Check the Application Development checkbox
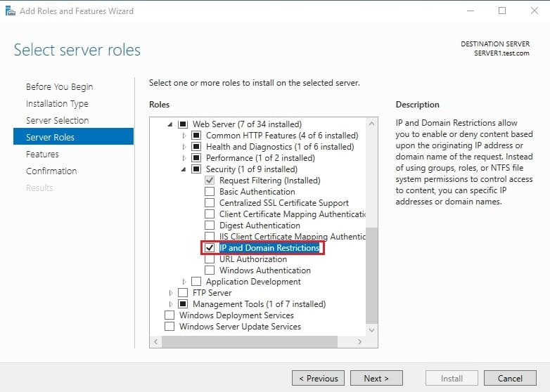This screenshot has height=392, width=550. click(x=196, y=281)
